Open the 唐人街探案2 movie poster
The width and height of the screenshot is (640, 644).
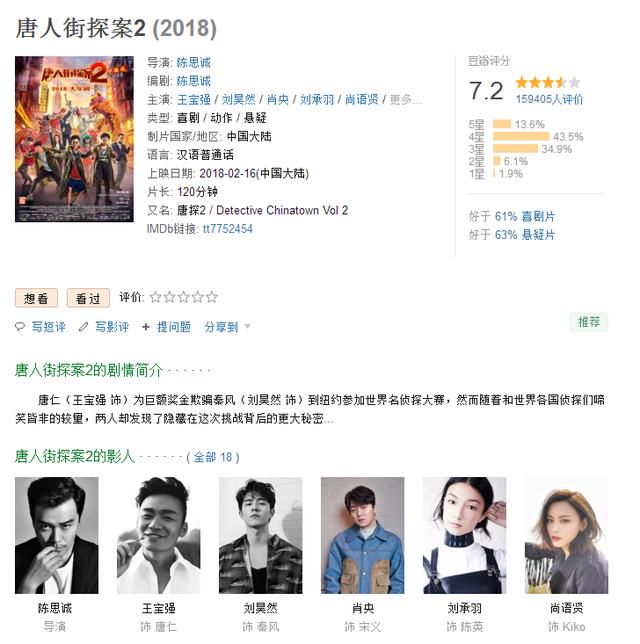pyautogui.click(x=74, y=139)
